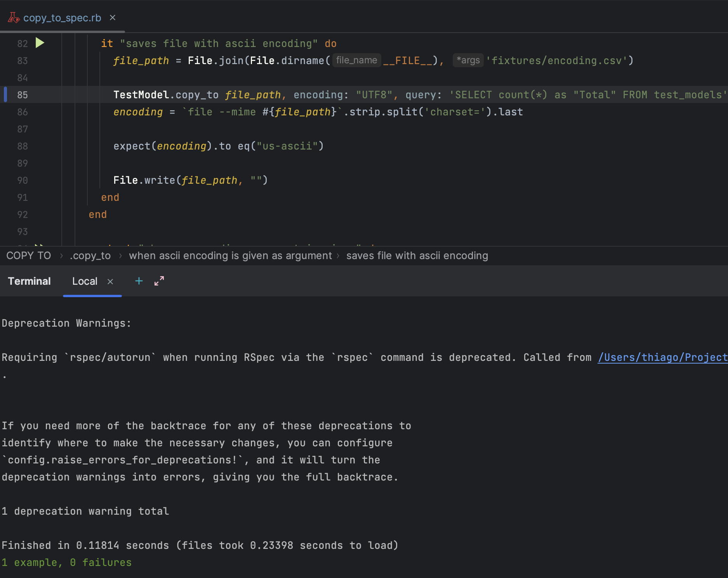Close the copy_to_spec.rb editor tab
Image resolution: width=728 pixels, height=578 pixels.
pyautogui.click(x=113, y=17)
